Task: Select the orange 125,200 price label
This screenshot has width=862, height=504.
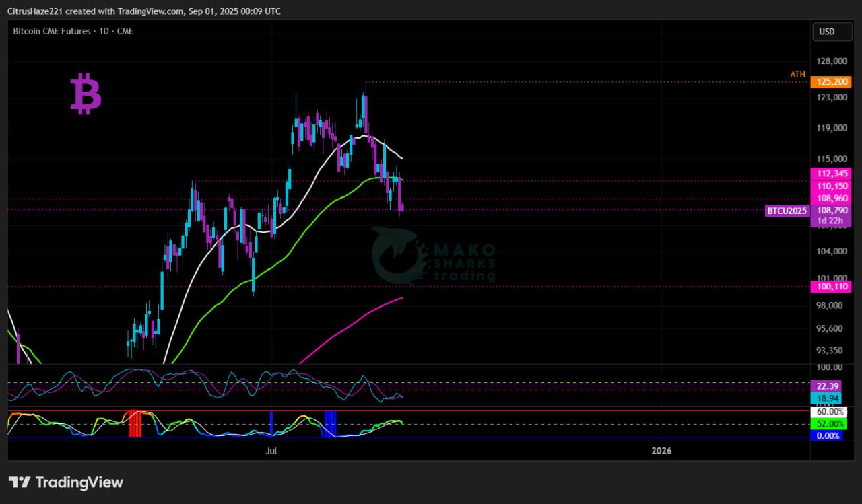Action: pyautogui.click(x=831, y=82)
